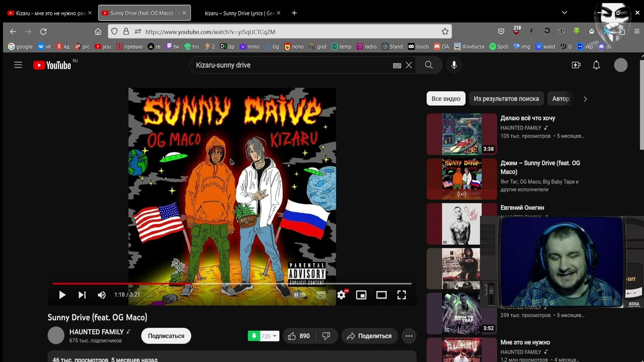Toggle autoplay switch in the player
Viewport: 644px width, 362px height.
coord(300,295)
